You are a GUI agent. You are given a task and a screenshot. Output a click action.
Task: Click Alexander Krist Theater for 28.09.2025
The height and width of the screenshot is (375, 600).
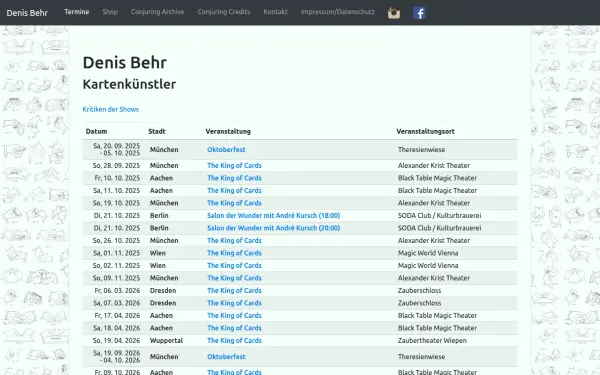tap(434, 165)
